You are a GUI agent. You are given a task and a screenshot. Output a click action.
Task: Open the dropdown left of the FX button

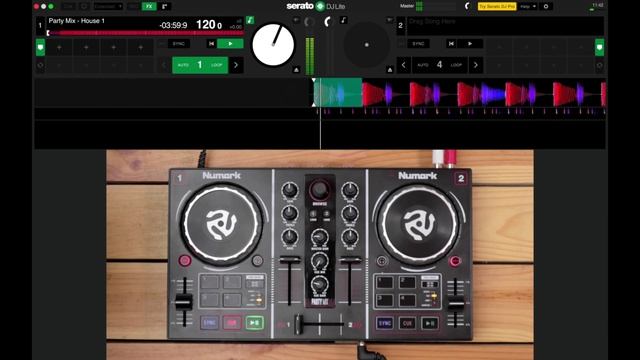pos(108,7)
